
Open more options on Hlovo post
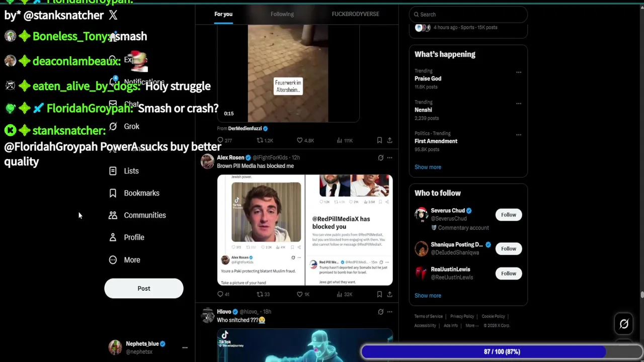pyautogui.click(x=389, y=312)
